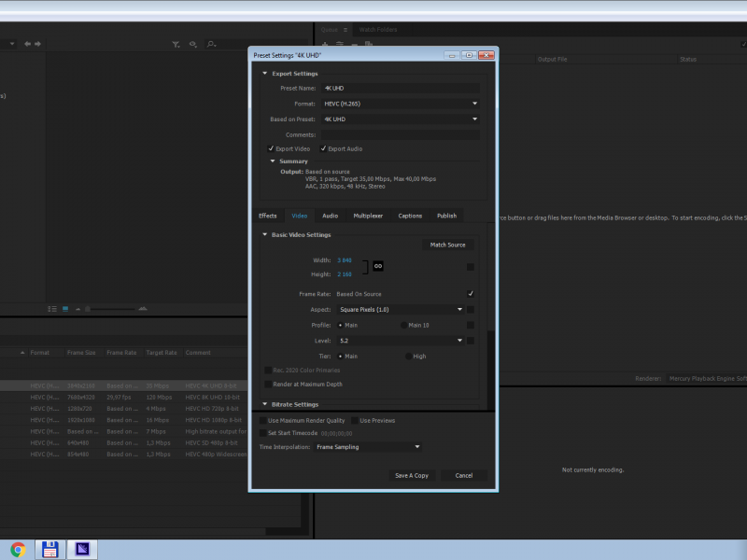Collapse the Basic Video Settings section
The width and height of the screenshot is (747, 560).
[x=265, y=235]
